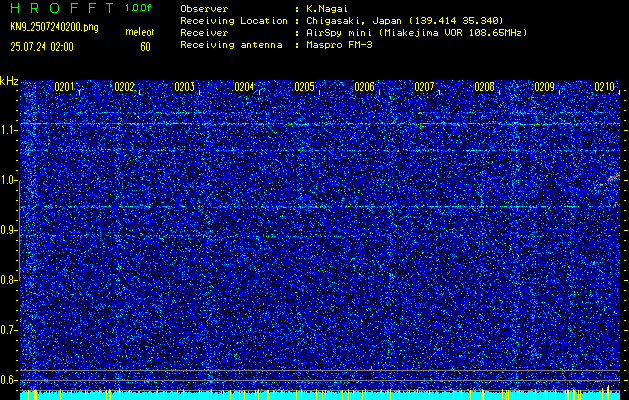This screenshot has height=400, width=629.
Task: Click the 0203 time marker
Action: (185, 87)
